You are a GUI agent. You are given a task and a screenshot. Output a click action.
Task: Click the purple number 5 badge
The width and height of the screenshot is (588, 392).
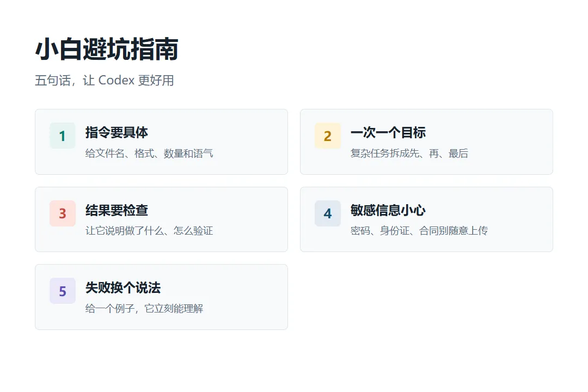63,291
